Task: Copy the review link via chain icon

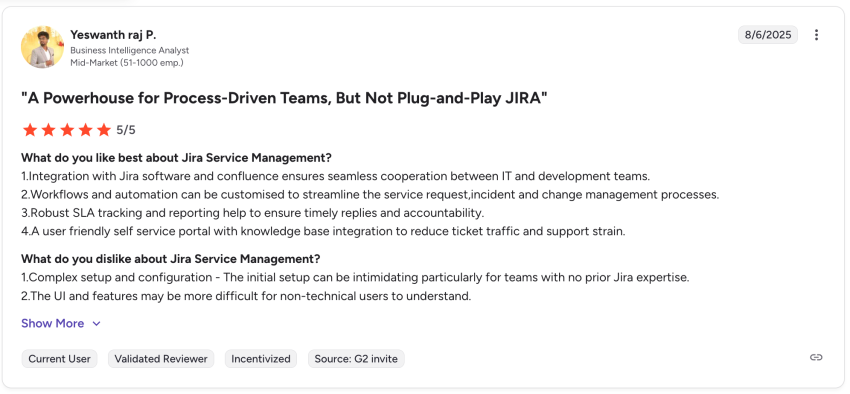Action: click(816, 357)
